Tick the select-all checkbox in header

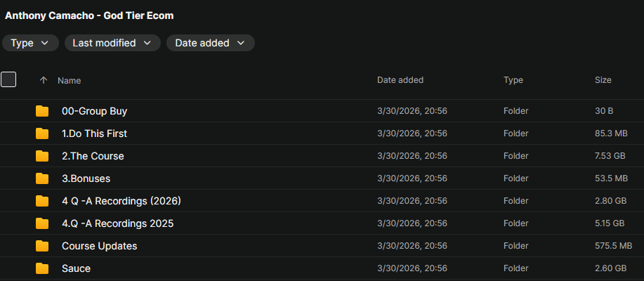coord(8,79)
